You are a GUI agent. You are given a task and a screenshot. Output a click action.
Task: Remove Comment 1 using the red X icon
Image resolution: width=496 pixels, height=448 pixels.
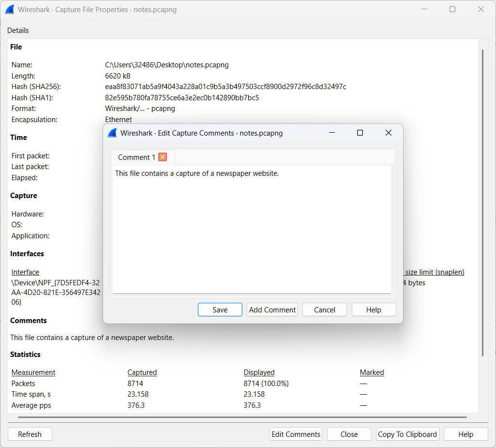coord(163,157)
